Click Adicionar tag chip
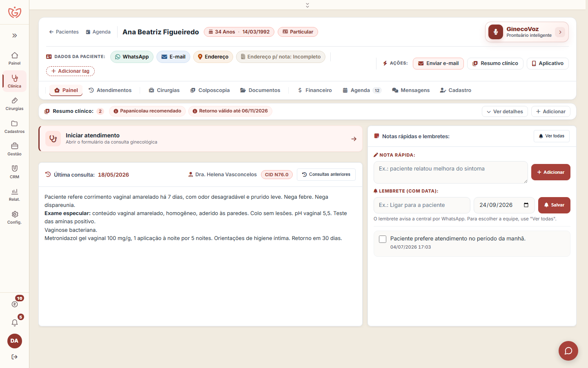Image resolution: width=588 pixels, height=368 pixels. pyautogui.click(x=71, y=71)
